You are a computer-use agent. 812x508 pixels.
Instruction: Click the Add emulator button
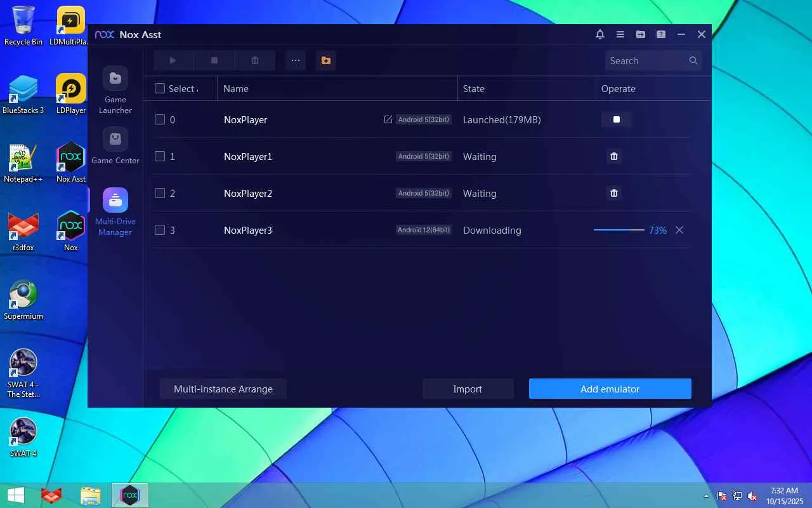[610, 389]
